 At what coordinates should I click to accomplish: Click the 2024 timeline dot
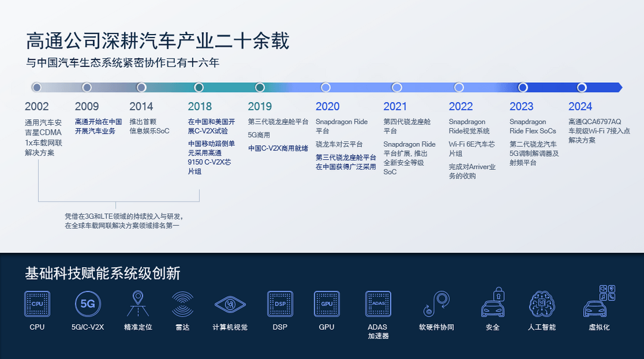click(x=581, y=88)
